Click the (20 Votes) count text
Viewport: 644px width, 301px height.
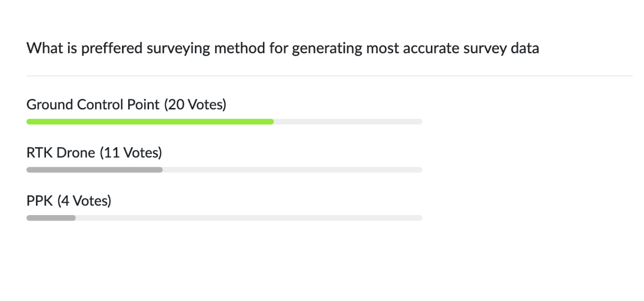pyautogui.click(x=195, y=104)
